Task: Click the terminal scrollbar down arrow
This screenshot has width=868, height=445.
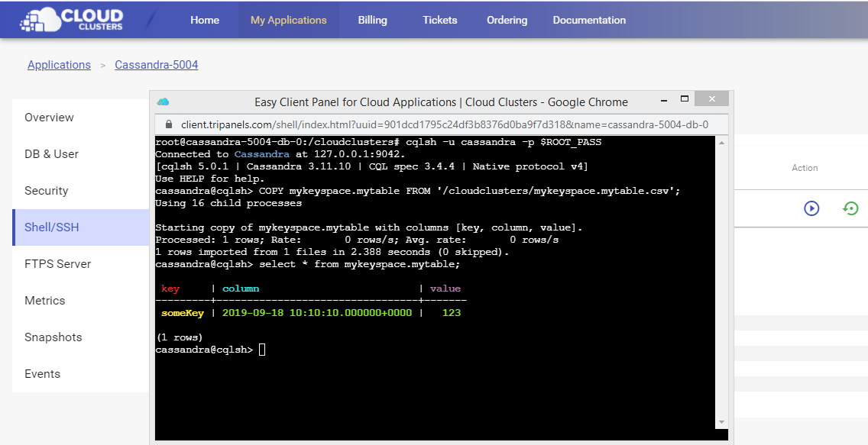Action: tap(722, 422)
